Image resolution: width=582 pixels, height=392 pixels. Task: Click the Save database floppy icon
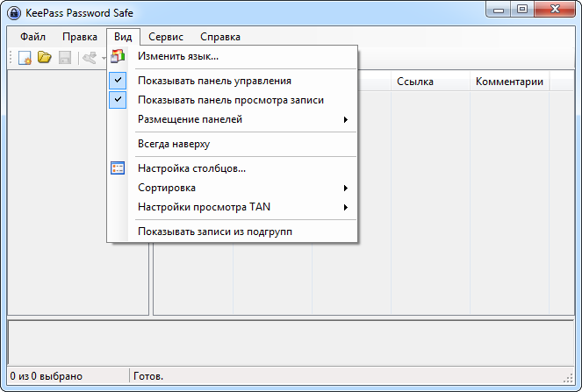click(64, 58)
